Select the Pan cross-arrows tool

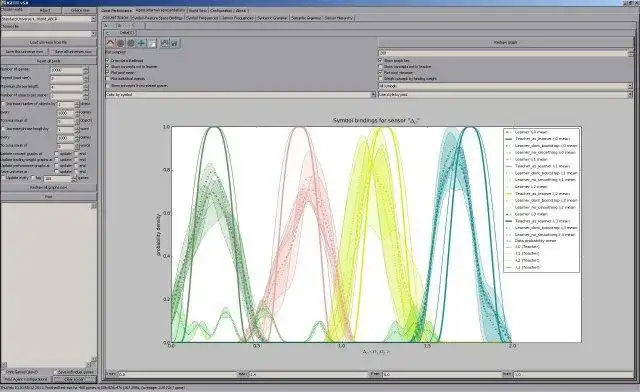pos(141,43)
